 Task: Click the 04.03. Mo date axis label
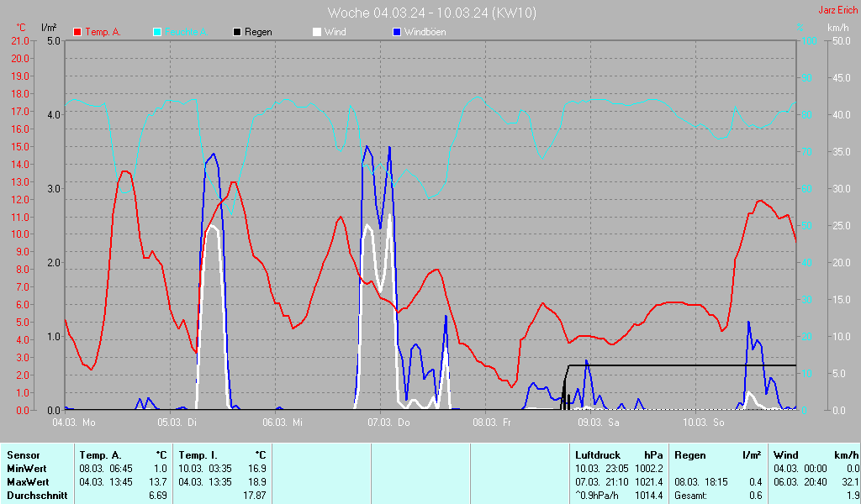(x=74, y=422)
